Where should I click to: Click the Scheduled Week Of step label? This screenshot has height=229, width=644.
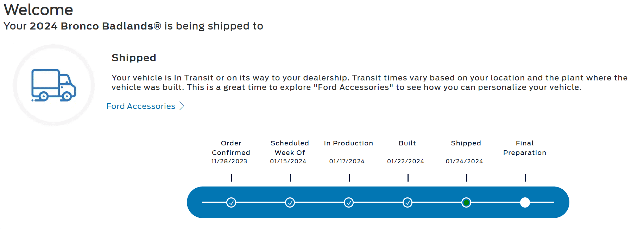(290, 148)
